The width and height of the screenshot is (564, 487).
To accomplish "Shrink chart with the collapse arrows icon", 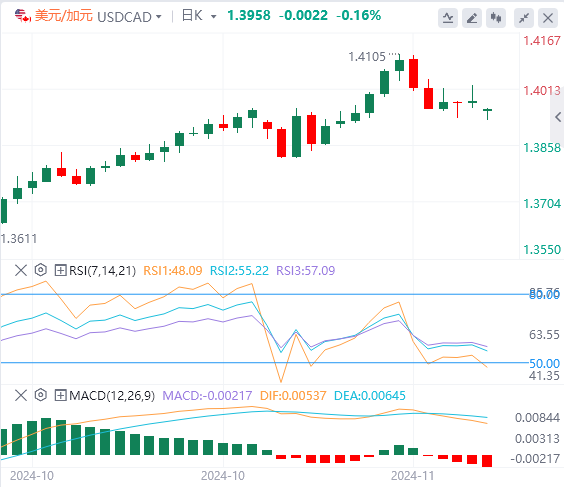I will [524, 18].
